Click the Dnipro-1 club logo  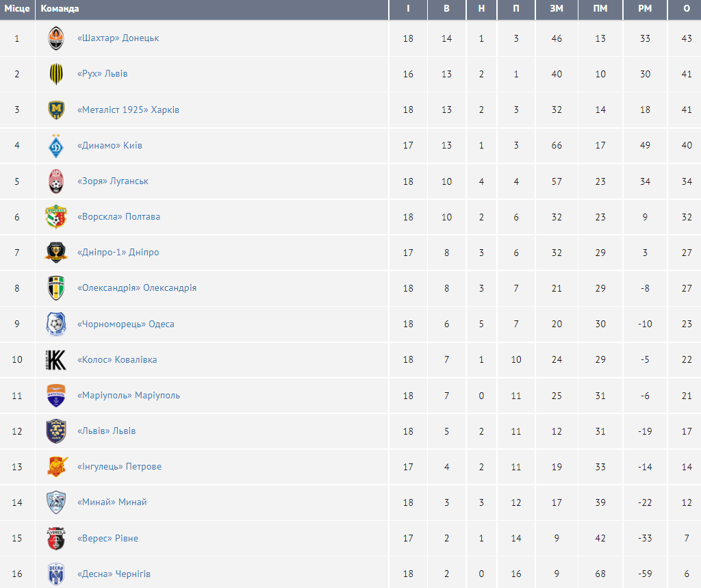(56, 253)
